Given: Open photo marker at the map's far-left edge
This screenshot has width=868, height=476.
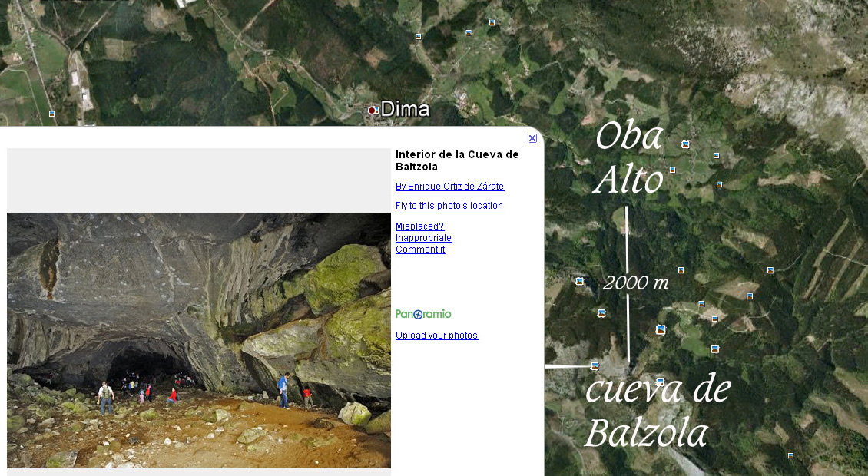Looking at the screenshot, I should pos(51,114).
